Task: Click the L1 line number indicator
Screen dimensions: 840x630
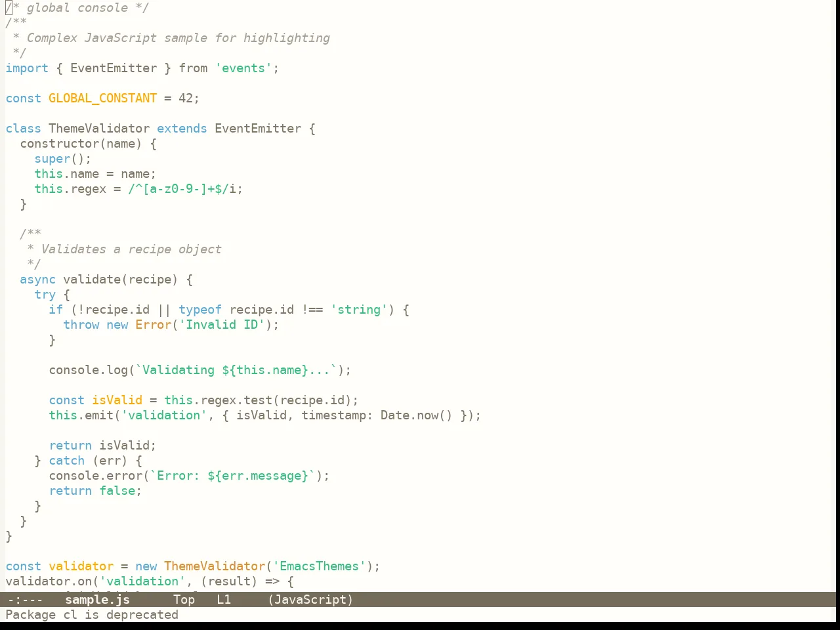Action: tap(224, 599)
